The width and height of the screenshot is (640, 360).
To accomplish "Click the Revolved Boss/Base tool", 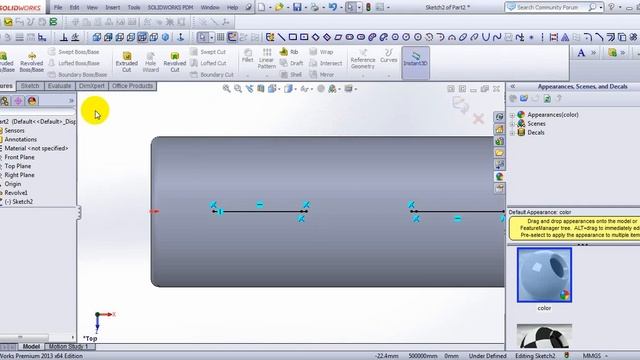I will point(31,62).
